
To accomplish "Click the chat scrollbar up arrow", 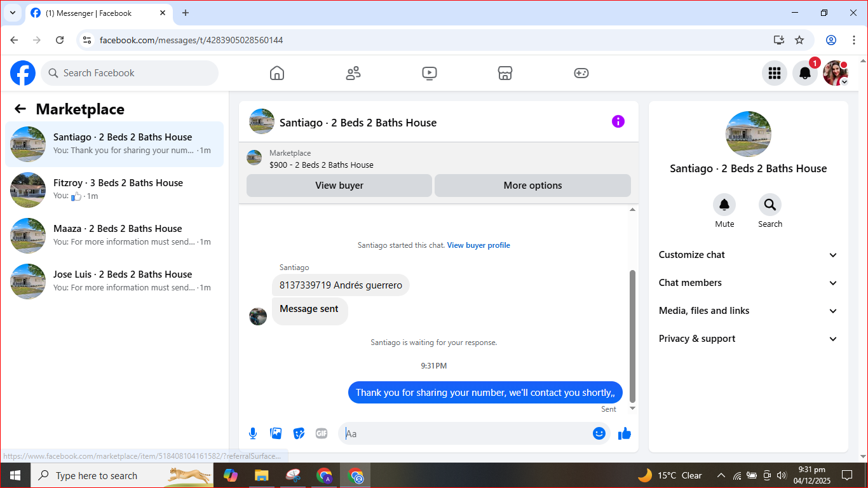I will pyautogui.click(x=632, y=210).
